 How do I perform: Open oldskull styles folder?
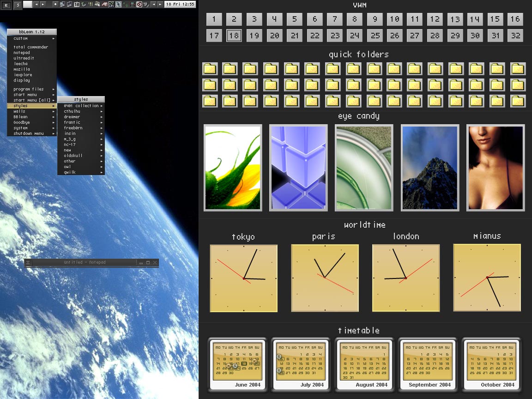tap(81, 156)
